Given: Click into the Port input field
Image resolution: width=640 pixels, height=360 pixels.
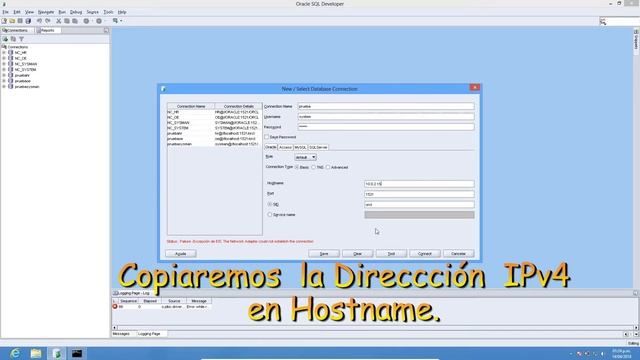Looking at the screenshot, I should coord(419,194).
